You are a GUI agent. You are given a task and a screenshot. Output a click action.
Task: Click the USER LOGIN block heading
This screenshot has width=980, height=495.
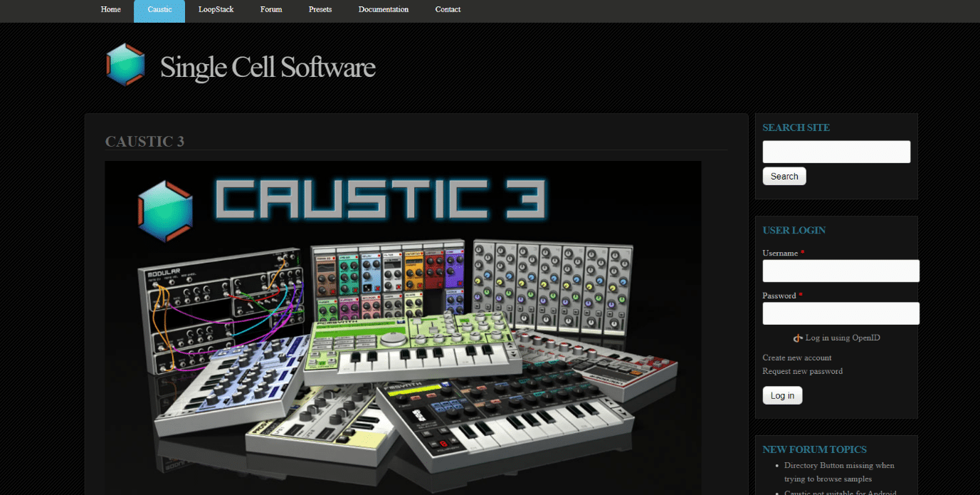click(x=794, y=230)
